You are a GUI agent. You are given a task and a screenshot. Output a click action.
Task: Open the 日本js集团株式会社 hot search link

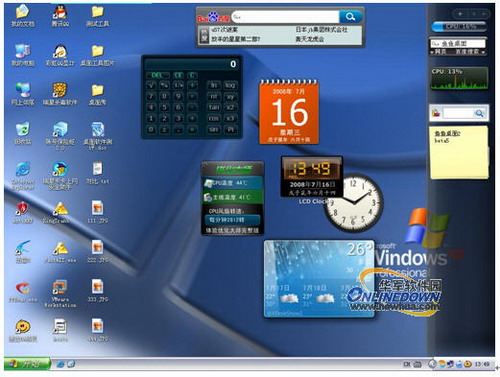point(322,30)
